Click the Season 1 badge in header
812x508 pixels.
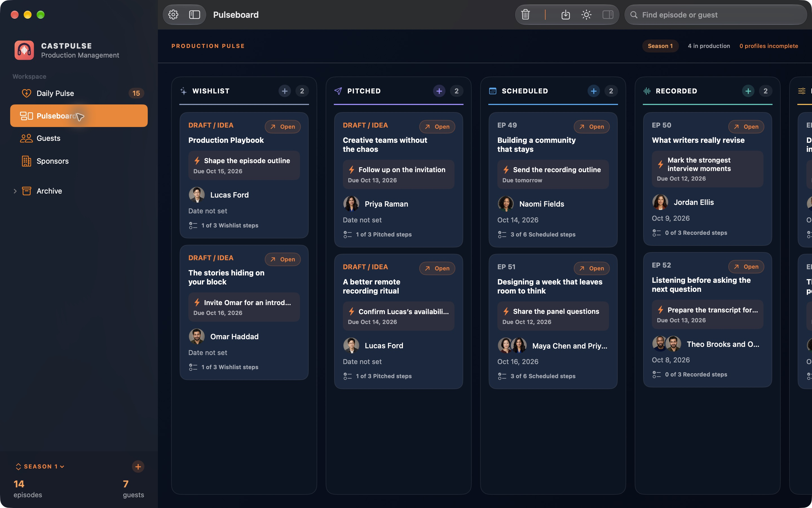[x=660, y=46]
